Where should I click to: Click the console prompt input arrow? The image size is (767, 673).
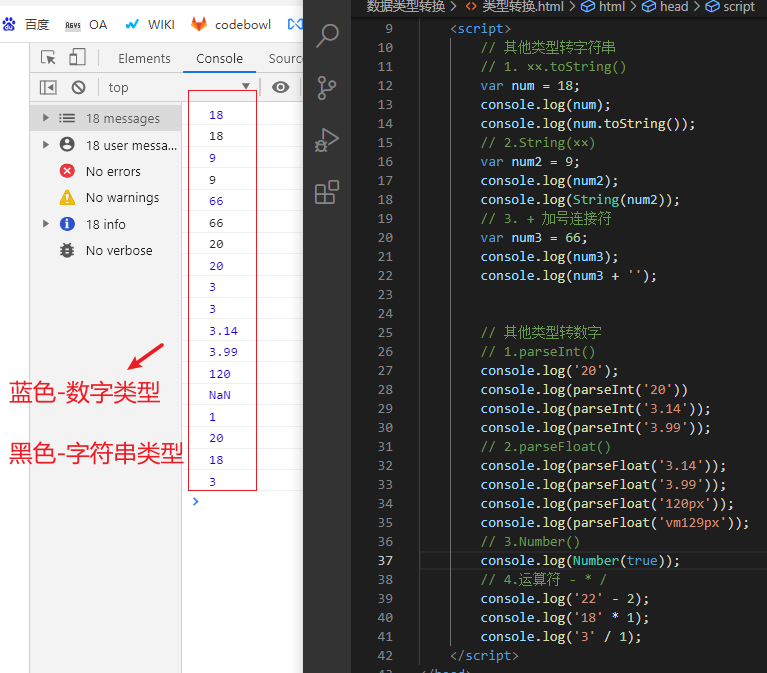pos(196,501)
